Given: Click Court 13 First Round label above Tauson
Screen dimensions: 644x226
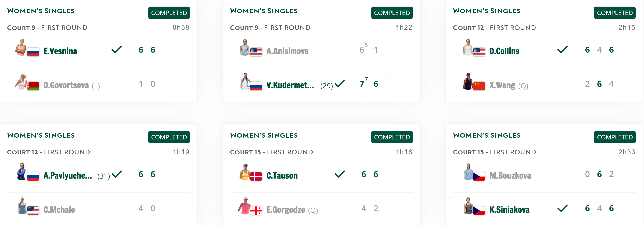Looking at the screenshot, I should point(271,152).
